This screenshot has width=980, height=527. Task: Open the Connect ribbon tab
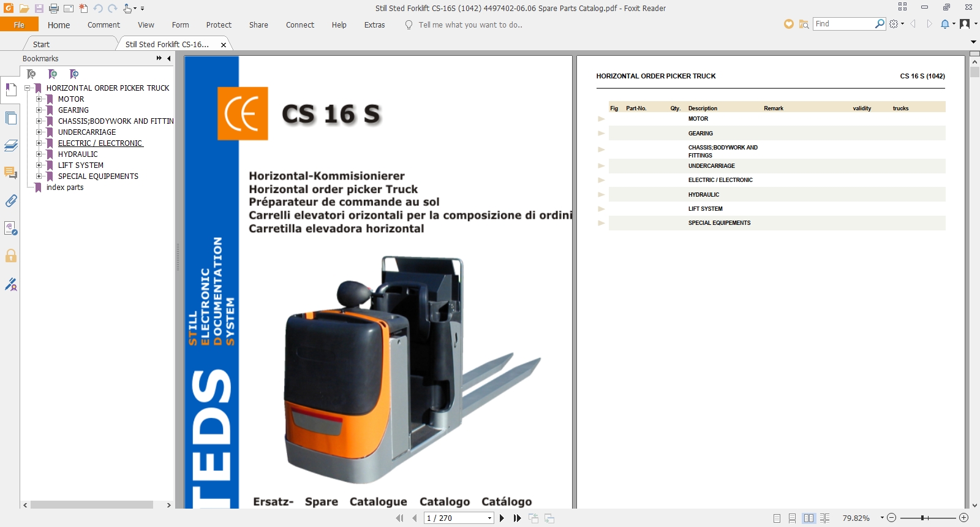pos(300,25)
